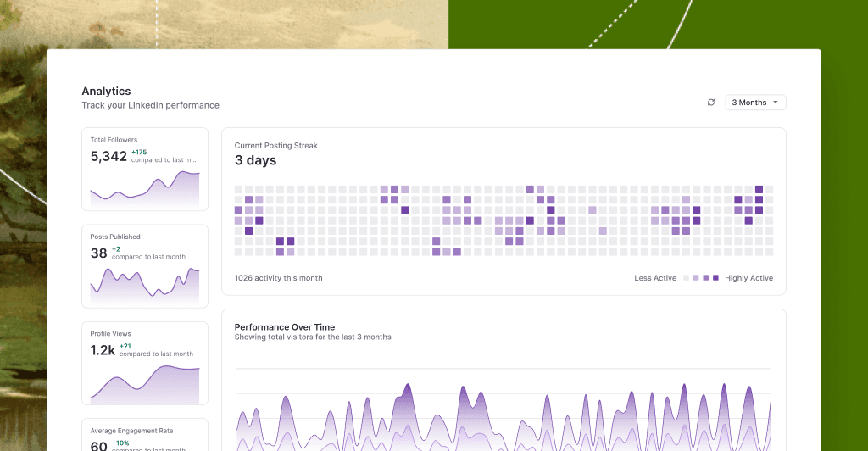Open the Posts Published card

(x=145, y=266)
